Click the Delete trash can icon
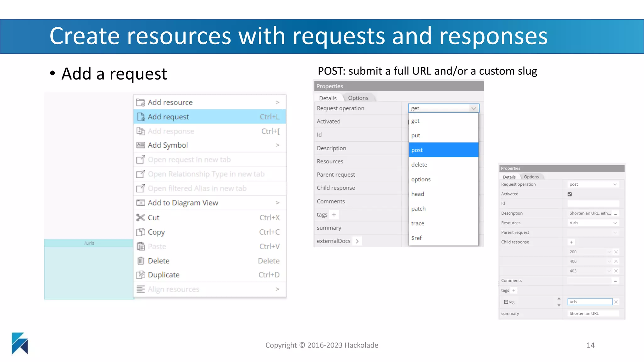This screenshot has width=644, height=362. pos(141,261)
